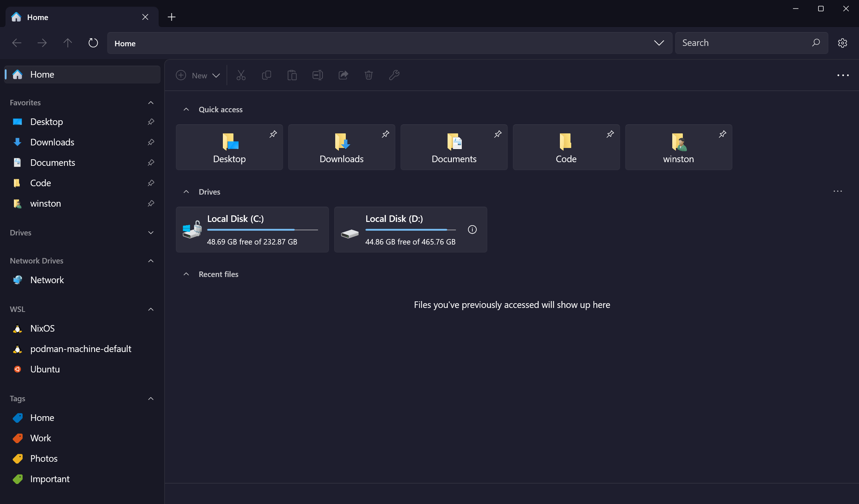Click the Share icon in toolbar
This screenshot has height=504, width=859.
point(343,75)
